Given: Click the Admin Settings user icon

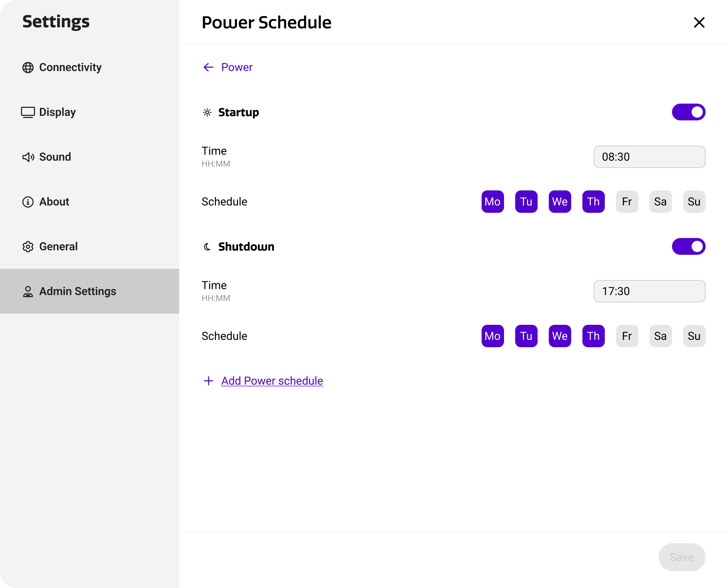Looking at the screenshot, I should click(x=28, y=292).
